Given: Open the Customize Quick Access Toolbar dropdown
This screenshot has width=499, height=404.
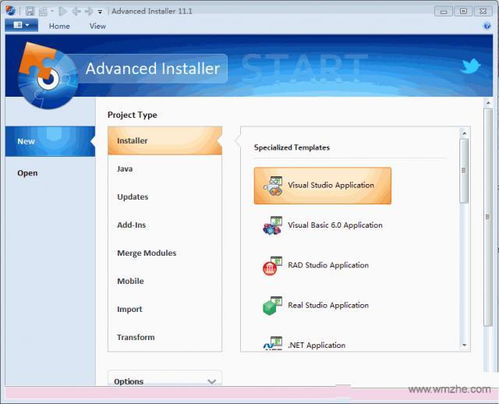Looking at the screenshot, I should coord(100,12).
